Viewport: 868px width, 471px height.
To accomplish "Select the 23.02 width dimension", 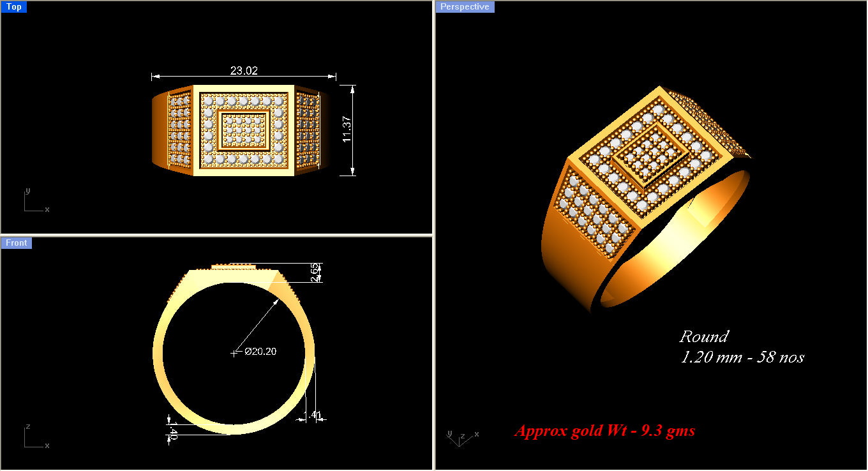I will pos(243,70).
